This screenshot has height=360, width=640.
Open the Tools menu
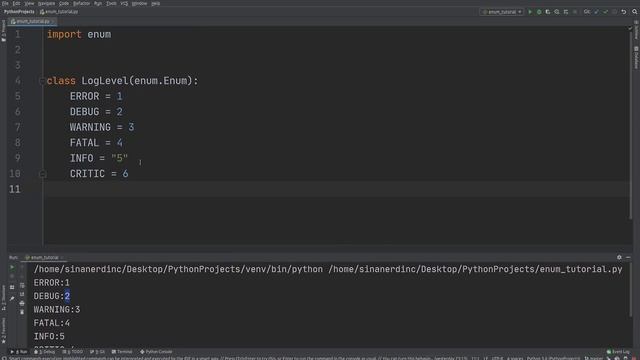coord(111,3)
